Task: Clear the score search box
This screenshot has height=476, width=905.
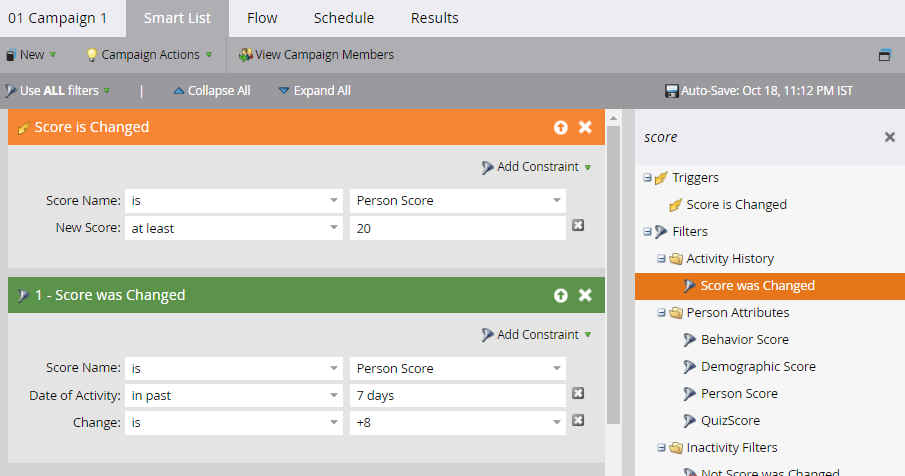Action: pos(889,137)
